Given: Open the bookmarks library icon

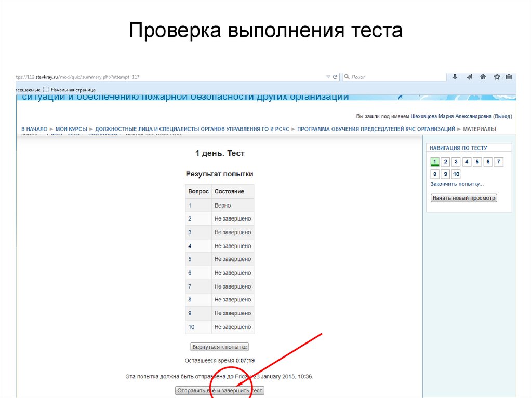Looking at the screenshot, I should pyautogui.click(x=509, y=76).
